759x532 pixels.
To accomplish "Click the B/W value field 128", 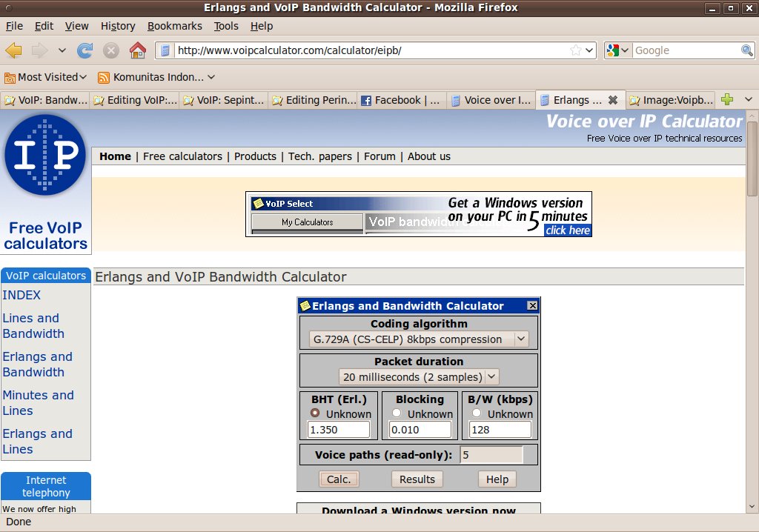I will (500, 429).
